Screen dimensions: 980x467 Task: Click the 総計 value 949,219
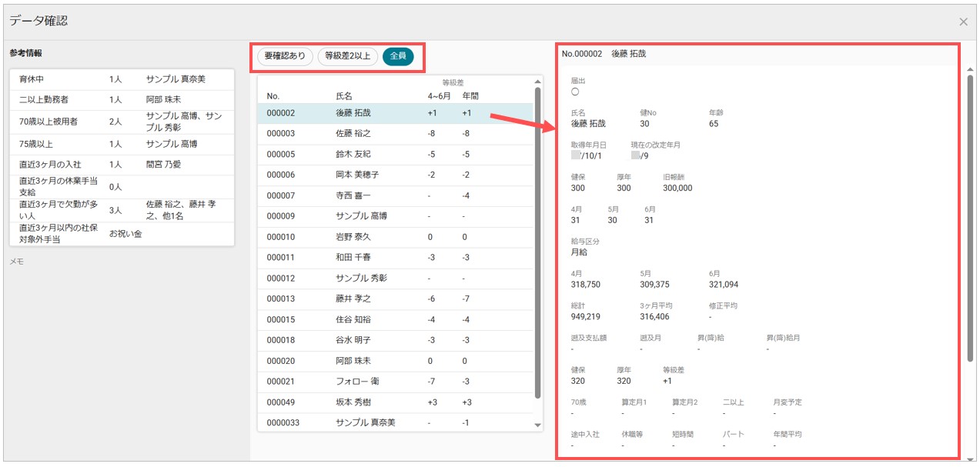[x=586, y=316]
